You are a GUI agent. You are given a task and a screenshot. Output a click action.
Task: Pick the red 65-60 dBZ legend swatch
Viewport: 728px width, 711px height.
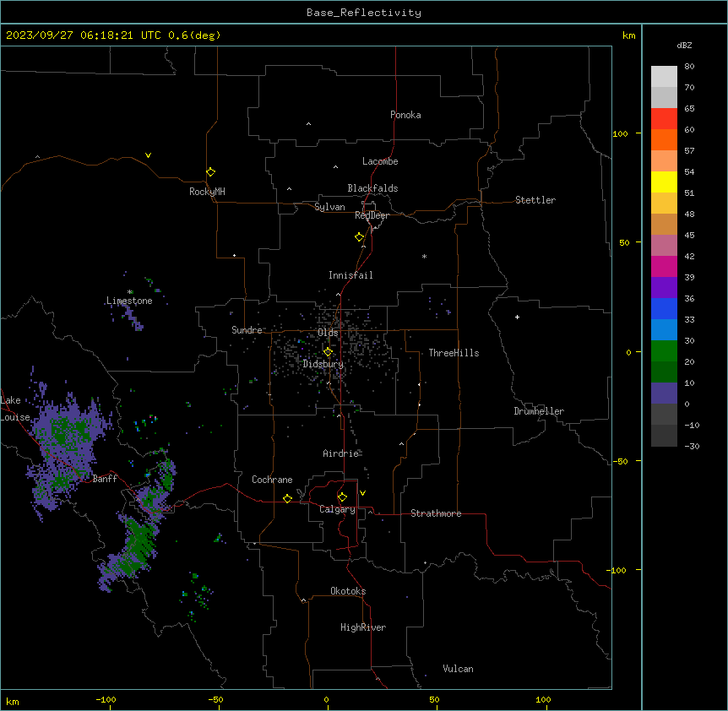tap(664, 119)
